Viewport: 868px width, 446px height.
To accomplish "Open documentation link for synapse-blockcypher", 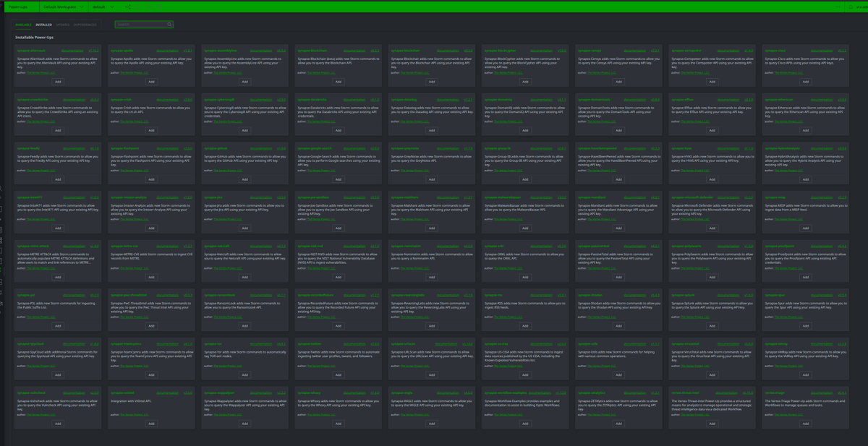I will [x=541, y=51].
